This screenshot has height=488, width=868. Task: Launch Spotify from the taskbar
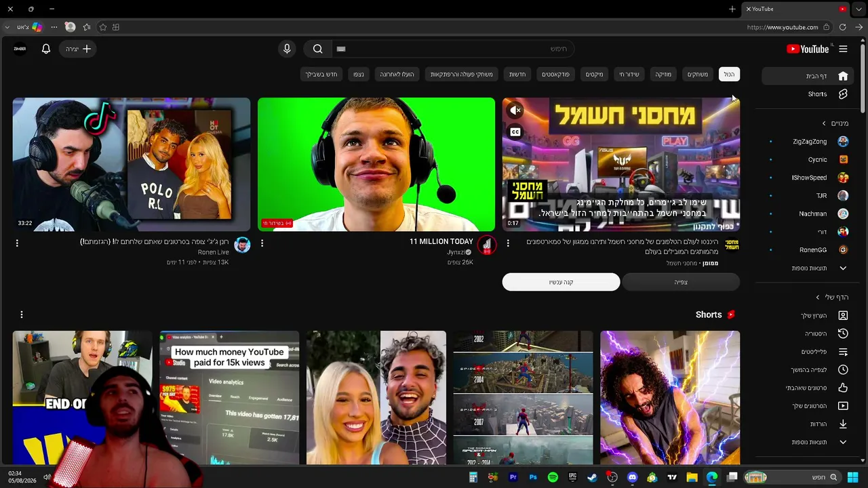(553, 477)
